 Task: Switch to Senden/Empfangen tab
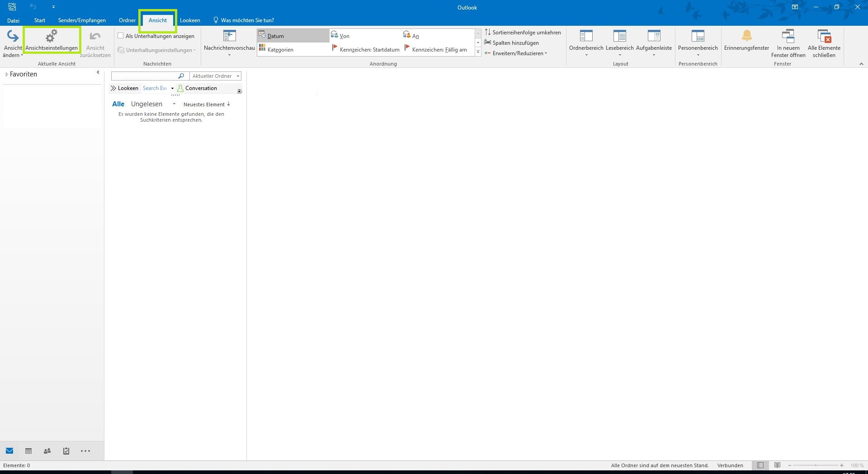[82, 20]
